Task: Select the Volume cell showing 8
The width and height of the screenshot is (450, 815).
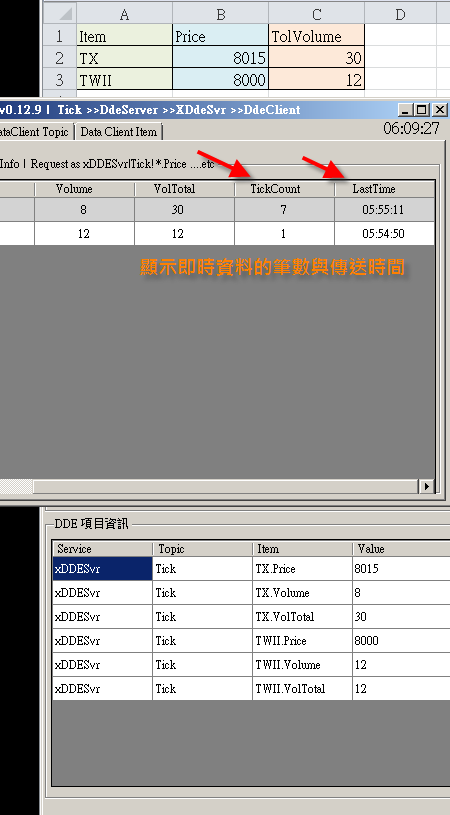Action: coord(84,209)
